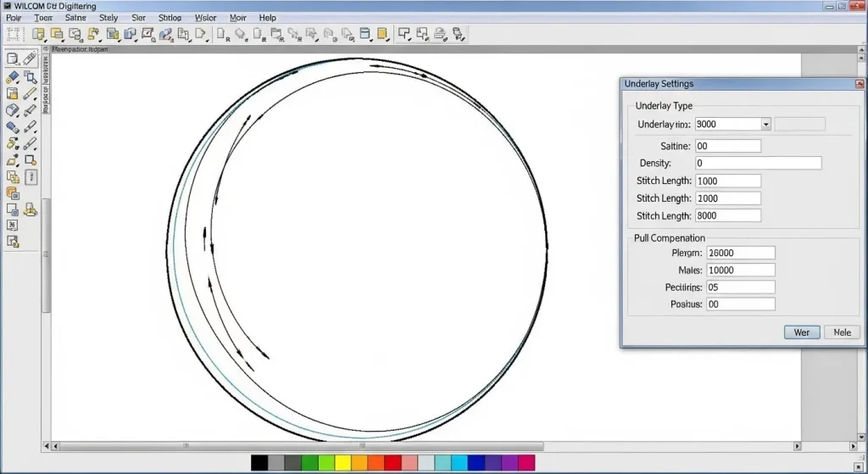Click the Stitch Length field showing 8000
This screenshot has height=474, width=868.
point(728,216)
